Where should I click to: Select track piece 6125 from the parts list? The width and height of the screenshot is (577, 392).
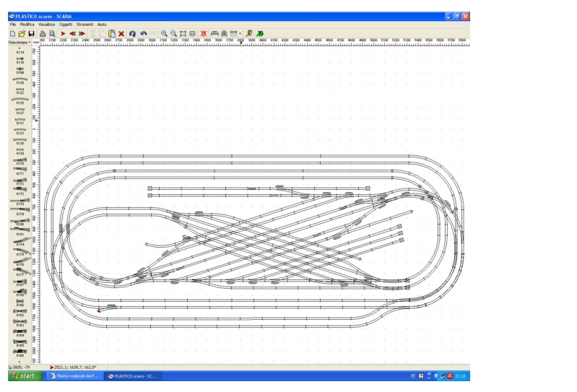coord(20,101)
